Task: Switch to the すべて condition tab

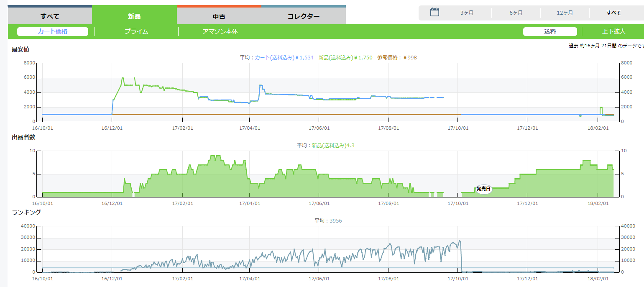Action: point(50,16)
